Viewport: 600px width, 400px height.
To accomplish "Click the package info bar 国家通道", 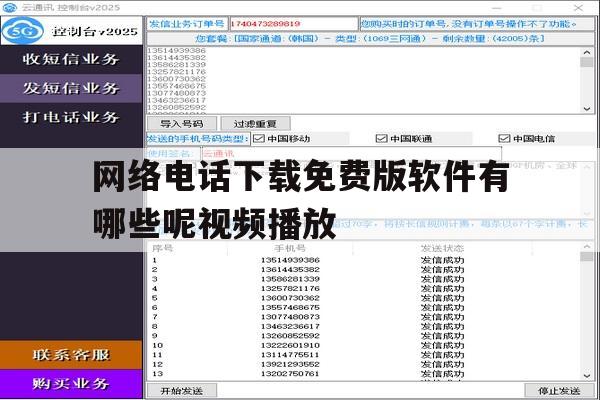I will coord(370,39).
